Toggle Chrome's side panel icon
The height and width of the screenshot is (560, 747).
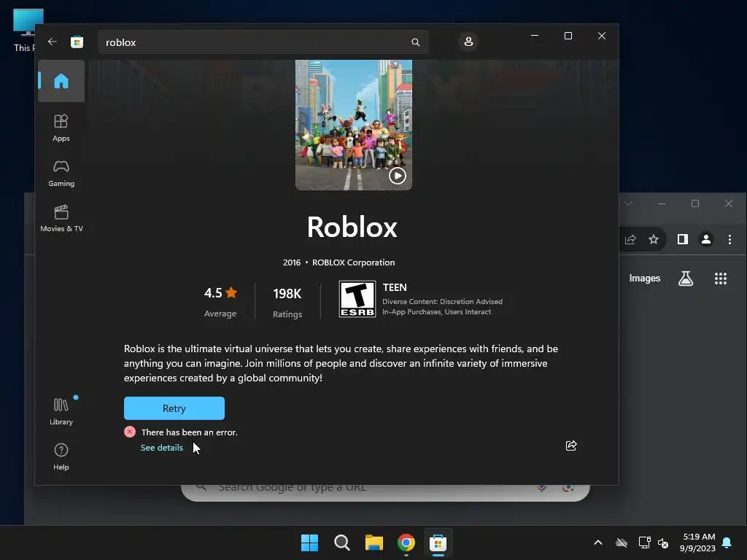[683, 239]
